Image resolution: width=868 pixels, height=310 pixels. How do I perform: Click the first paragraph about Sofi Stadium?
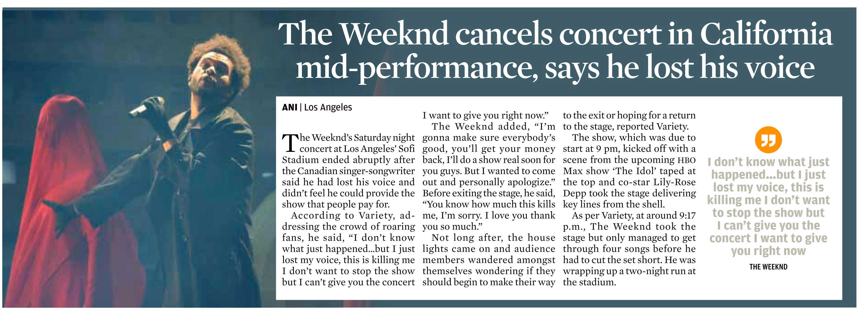(x=348, y=171)
